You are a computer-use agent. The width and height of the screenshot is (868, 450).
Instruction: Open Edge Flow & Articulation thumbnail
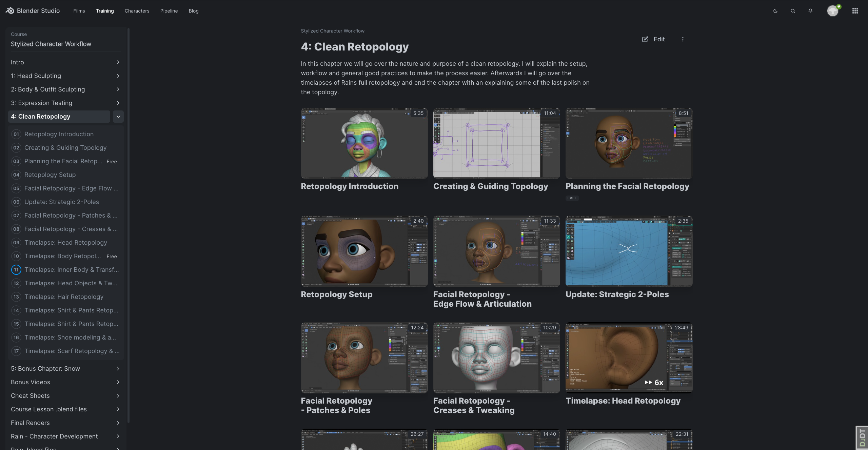click(x=496, y=251)
